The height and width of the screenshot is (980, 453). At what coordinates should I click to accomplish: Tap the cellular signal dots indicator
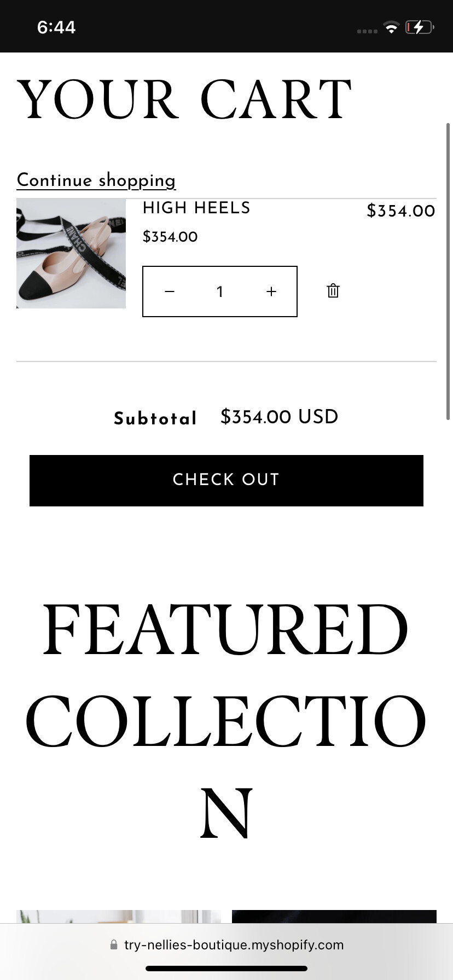[x=367, y=31]
